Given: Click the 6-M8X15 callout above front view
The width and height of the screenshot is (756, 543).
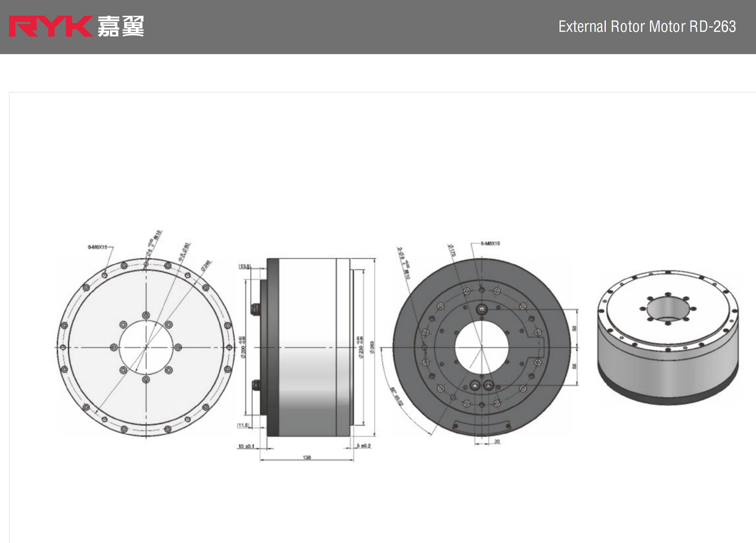Looking at the screenshot, I should pyautogui.click(x=98, y=247).
